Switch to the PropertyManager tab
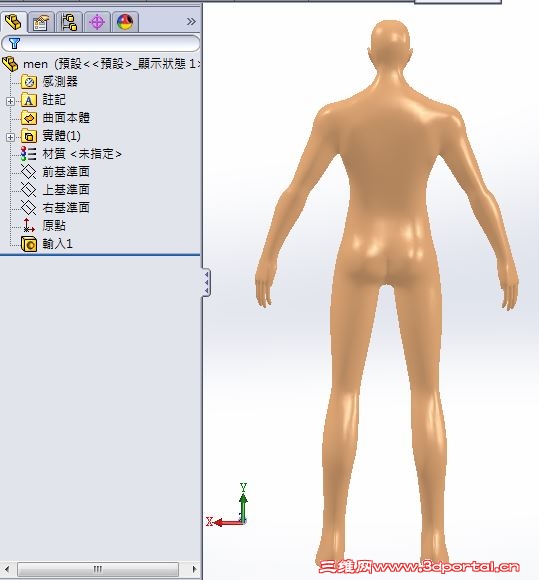 [x=41, y=22]
